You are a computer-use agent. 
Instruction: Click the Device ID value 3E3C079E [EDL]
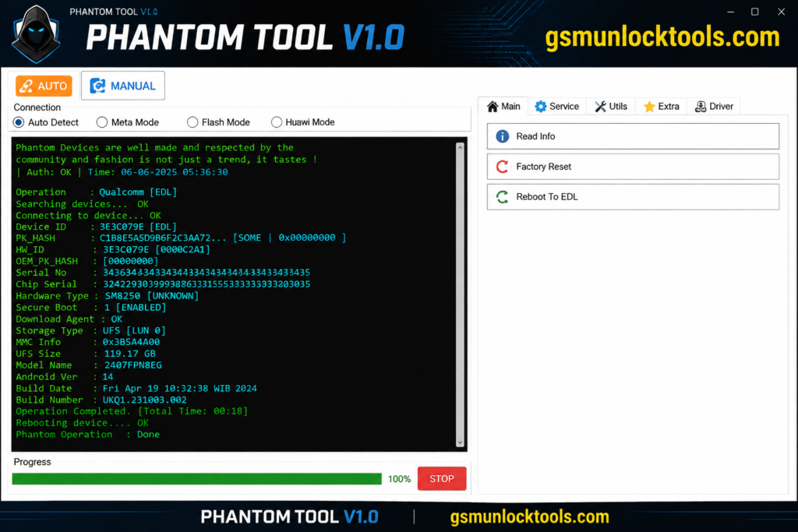coord(138,227)
